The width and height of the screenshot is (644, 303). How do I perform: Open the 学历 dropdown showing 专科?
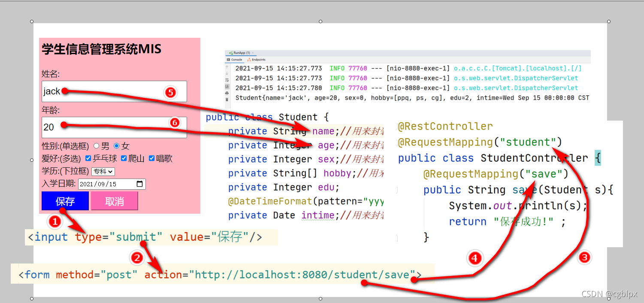tap(103, 172)
